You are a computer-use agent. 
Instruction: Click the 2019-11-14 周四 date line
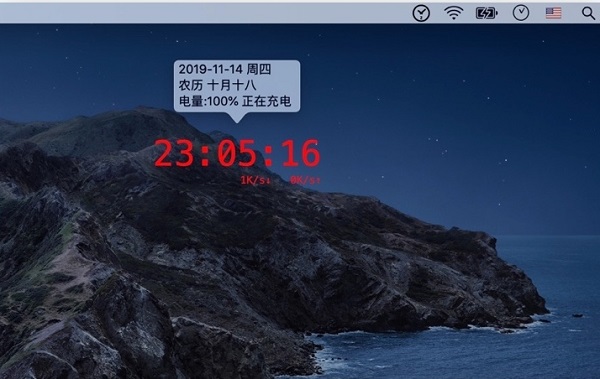225,69
